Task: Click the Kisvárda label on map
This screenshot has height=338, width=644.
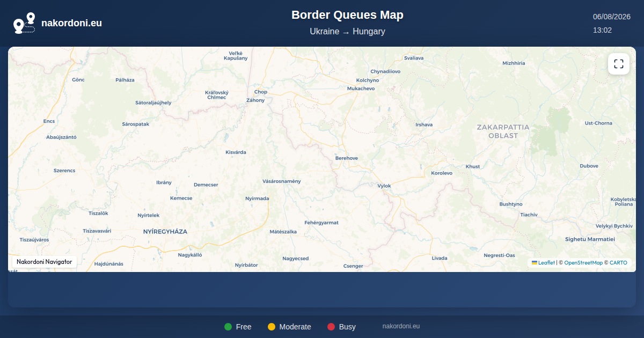Action: pyautogui.click(x=236, y=152)
